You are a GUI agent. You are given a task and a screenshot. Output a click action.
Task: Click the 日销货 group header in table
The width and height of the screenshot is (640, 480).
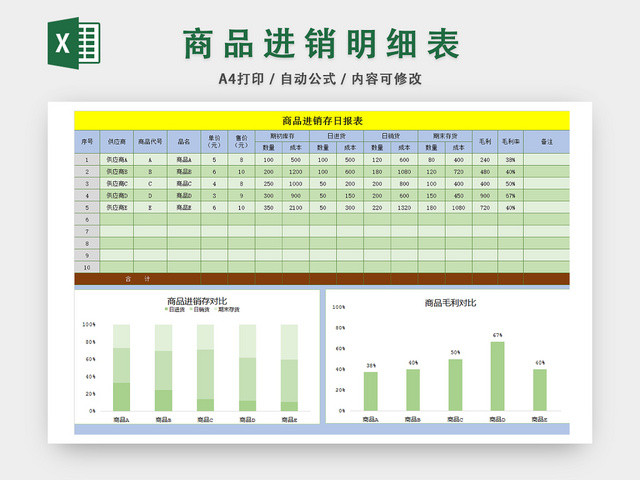click(391, 136)
